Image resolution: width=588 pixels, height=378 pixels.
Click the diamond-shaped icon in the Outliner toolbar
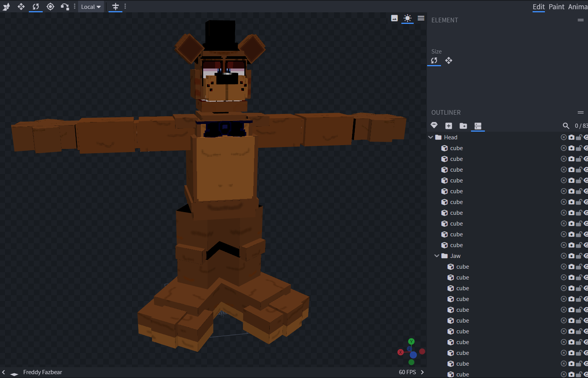click(434, 125)
